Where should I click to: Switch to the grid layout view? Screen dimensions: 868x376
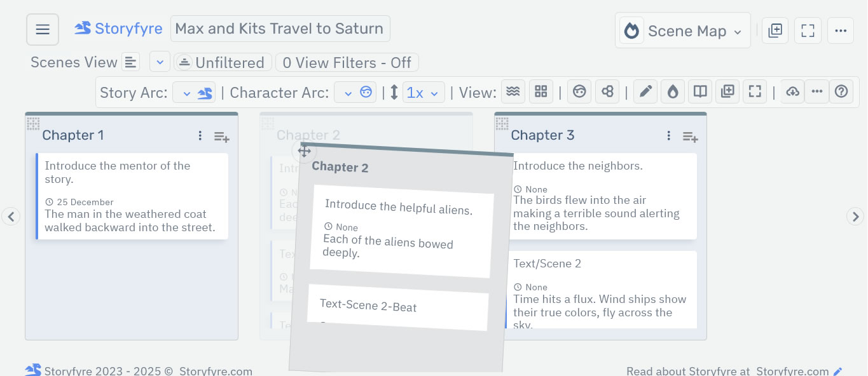[541, 91]
